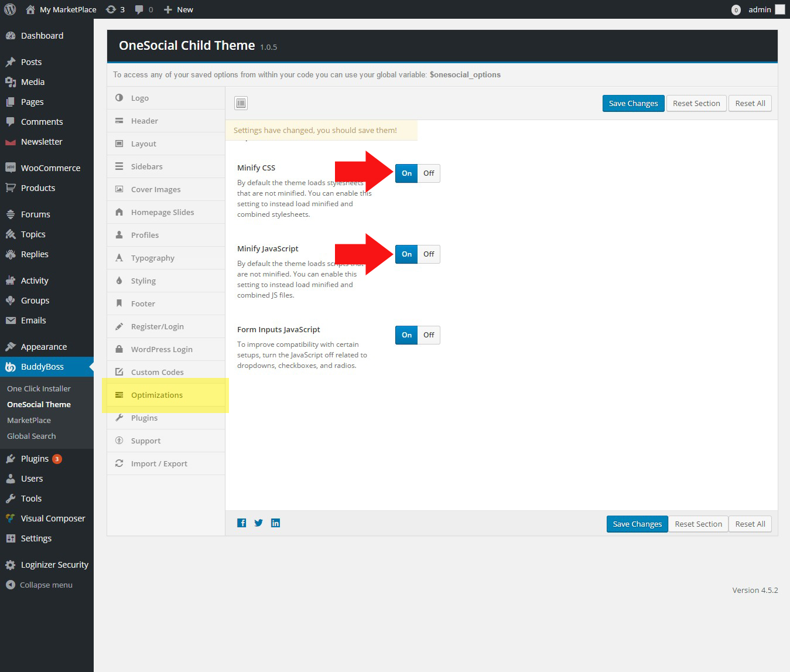This screenshot has height=672, width=790.
Task: Open the WordPress logo menu
Action: pos(10,9)
